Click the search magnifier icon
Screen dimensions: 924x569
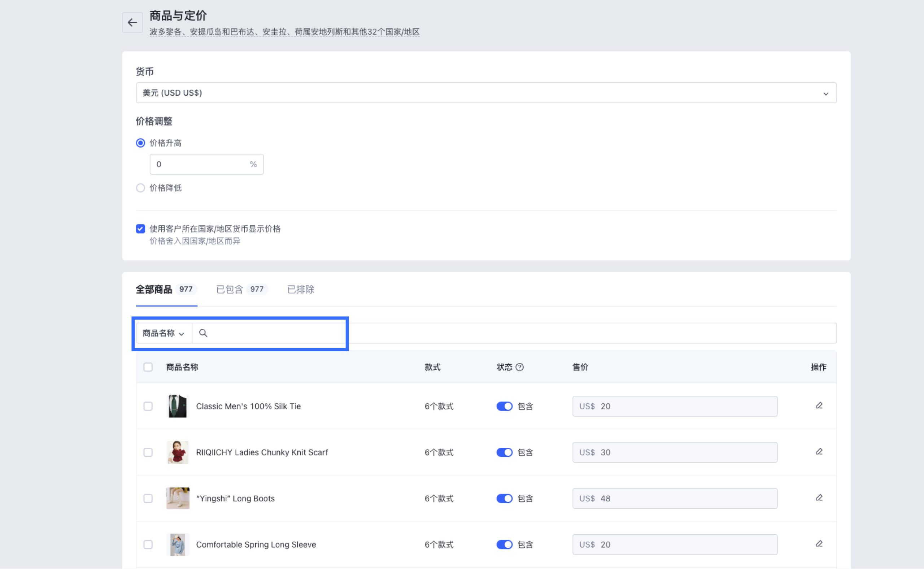[x=203, y=333]
